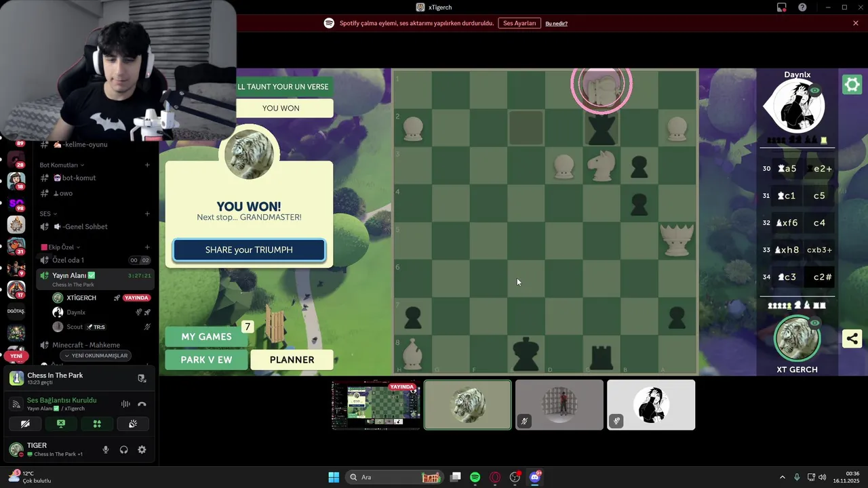Open voice connection signal icon

point(16,404)
